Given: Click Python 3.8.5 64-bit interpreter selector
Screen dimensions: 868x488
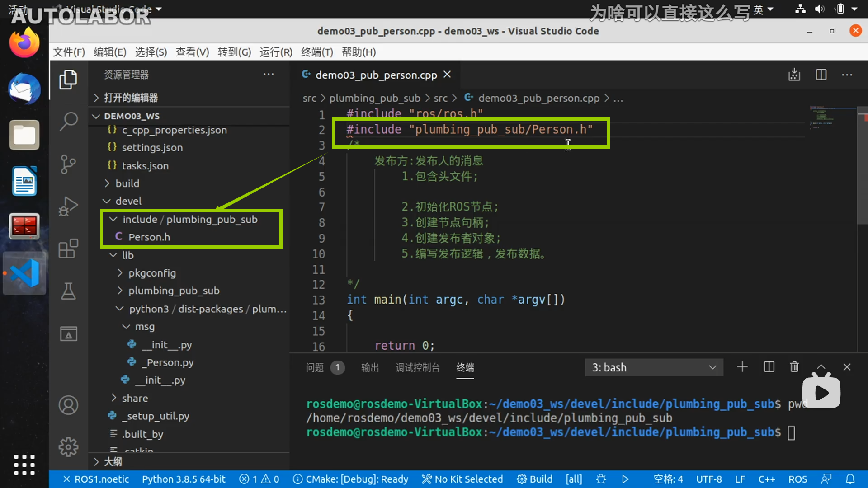Looking at the screenshot, I should coord(184,479).
